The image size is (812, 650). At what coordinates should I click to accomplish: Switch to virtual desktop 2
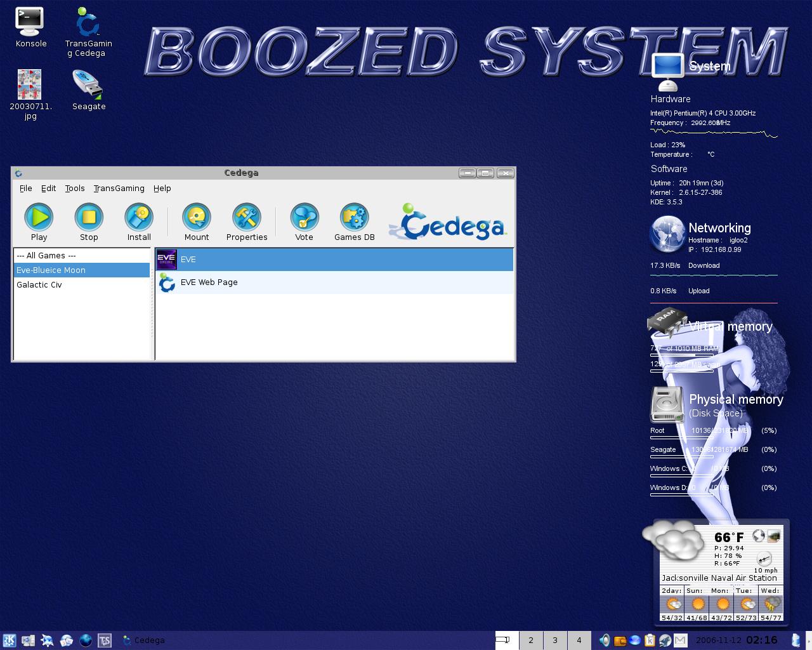tap(531, 640)
